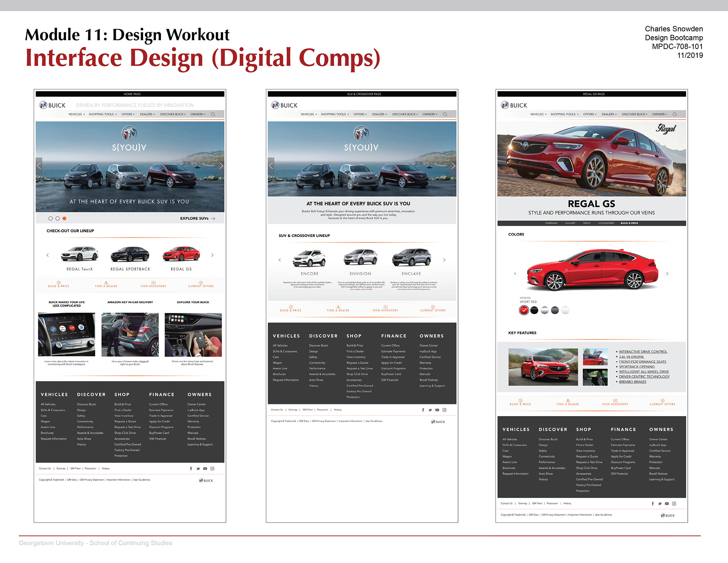
Task: Click Amazon Key In-Car Delivery image
Action: coord(130,335)
